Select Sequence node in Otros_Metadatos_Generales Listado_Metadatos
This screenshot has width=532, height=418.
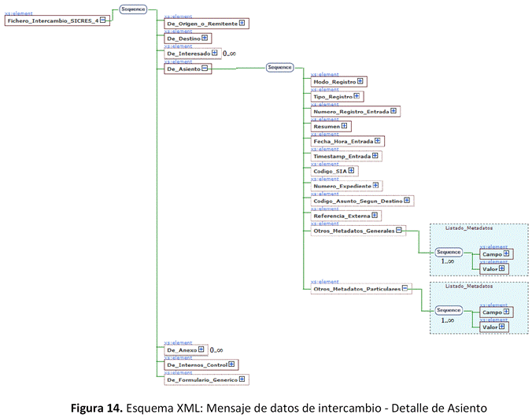[449, 252]
